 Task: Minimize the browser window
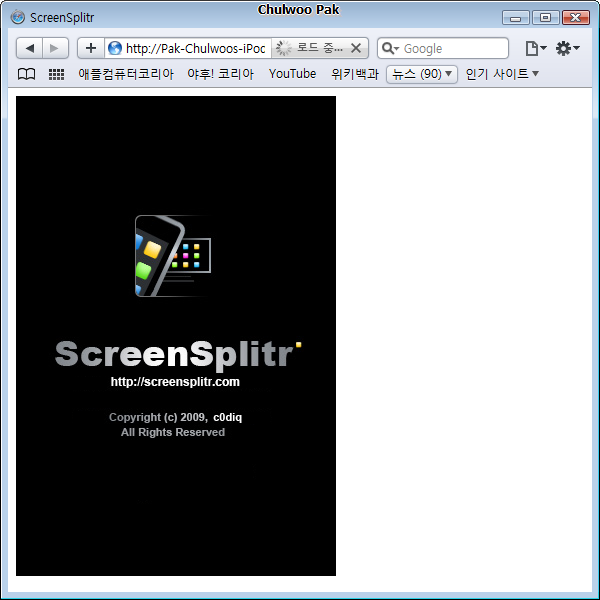(515, 18)
